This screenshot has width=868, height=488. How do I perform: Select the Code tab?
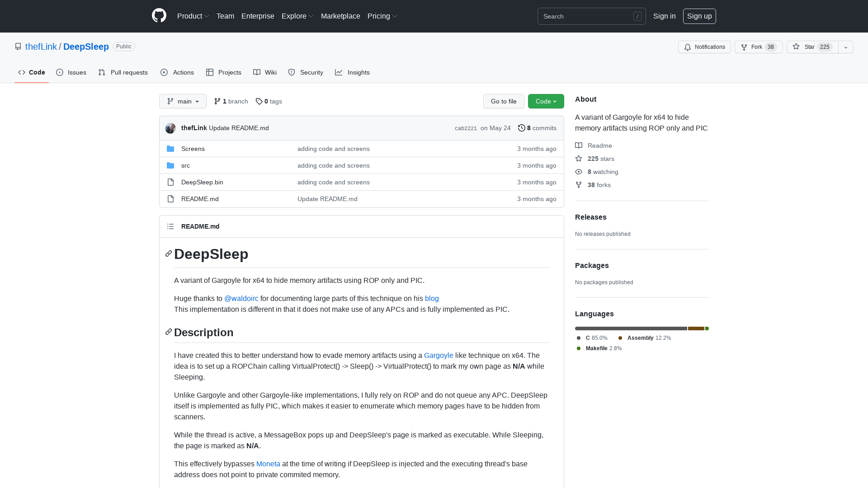click(x=32, y=72)
